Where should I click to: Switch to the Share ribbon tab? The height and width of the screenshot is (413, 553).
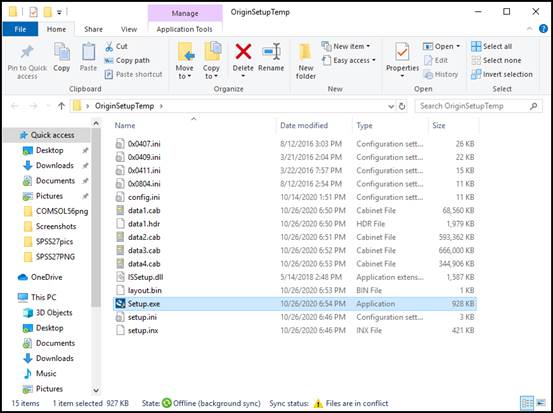93,29
